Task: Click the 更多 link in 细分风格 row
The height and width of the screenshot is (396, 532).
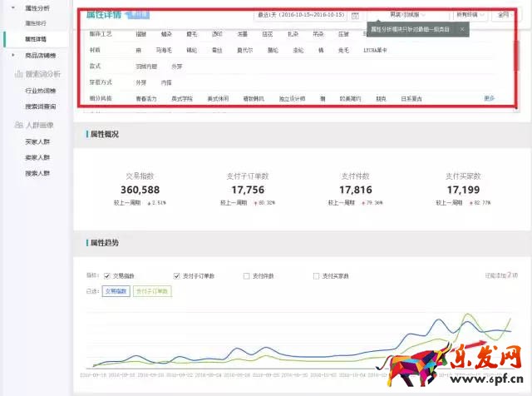Action: 490,98
